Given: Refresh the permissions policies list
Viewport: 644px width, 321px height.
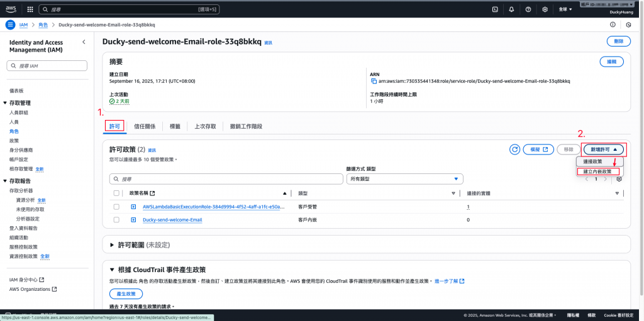Looking at the screenshot, I should (x=514, y=150).
